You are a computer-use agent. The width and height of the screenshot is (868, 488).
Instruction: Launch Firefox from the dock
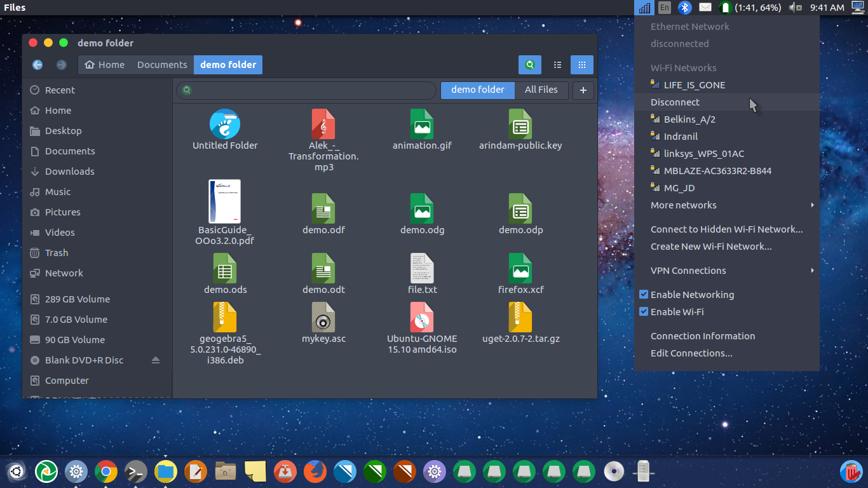(315, 471)
